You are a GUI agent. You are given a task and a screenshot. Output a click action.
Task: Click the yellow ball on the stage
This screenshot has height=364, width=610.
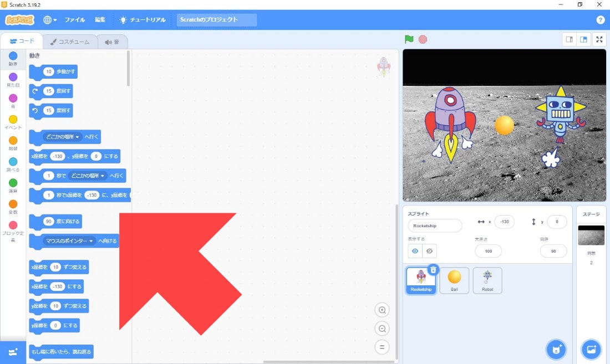504,125
